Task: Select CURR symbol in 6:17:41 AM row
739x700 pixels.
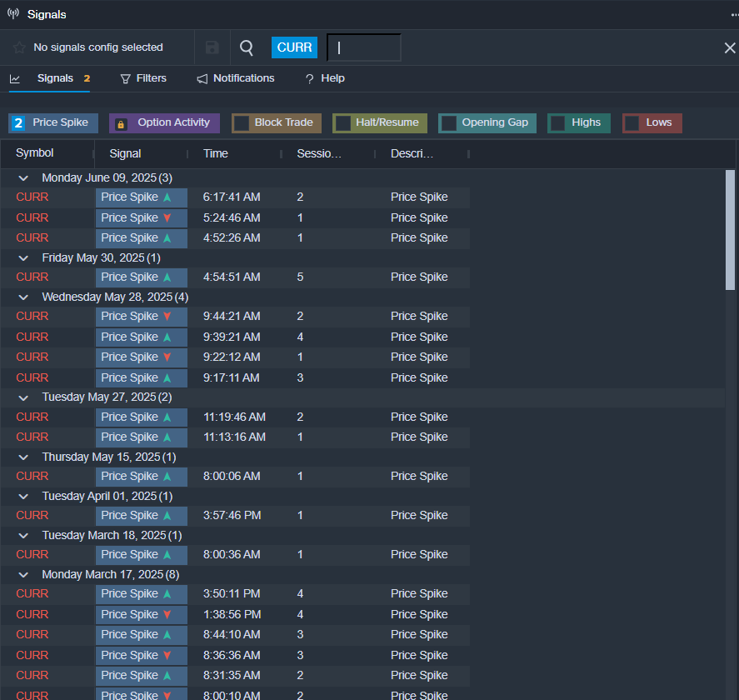Action: tap(32, 197)
